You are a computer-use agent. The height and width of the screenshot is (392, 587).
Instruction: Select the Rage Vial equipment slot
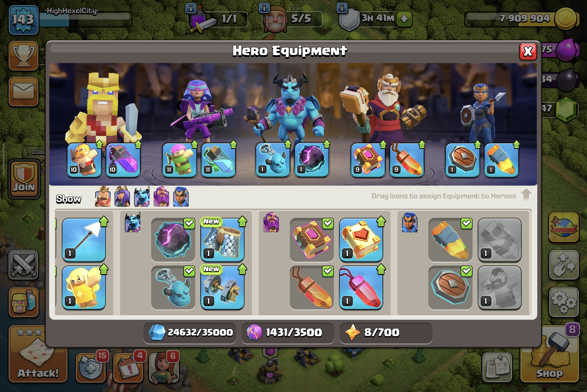click(x=123, y=160)
